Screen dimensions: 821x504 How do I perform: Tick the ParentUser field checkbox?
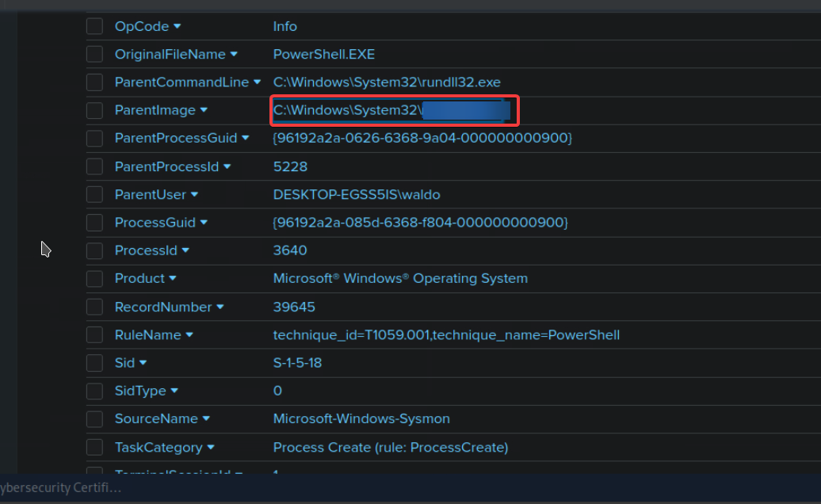94,194
